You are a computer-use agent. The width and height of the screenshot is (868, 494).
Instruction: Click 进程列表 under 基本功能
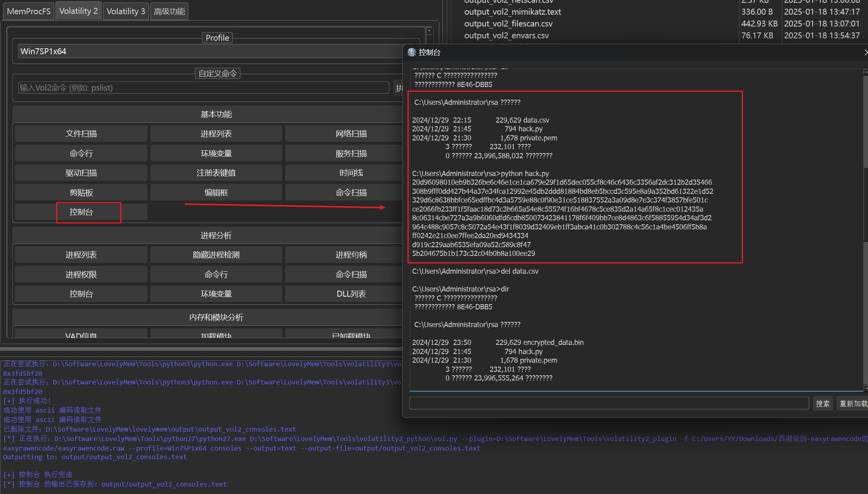[216, 134]
